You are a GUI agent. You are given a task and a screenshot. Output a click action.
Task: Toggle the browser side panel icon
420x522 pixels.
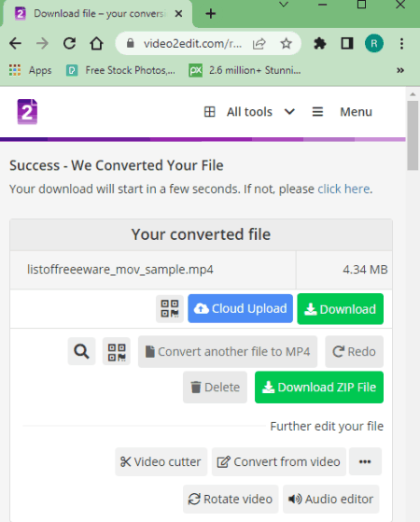pos(347,44)
